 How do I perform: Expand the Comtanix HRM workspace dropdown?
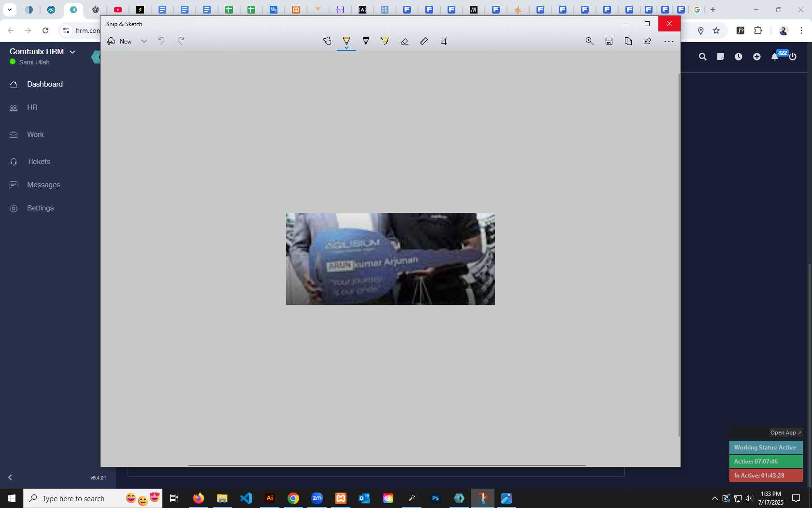(x=72, y=52)
